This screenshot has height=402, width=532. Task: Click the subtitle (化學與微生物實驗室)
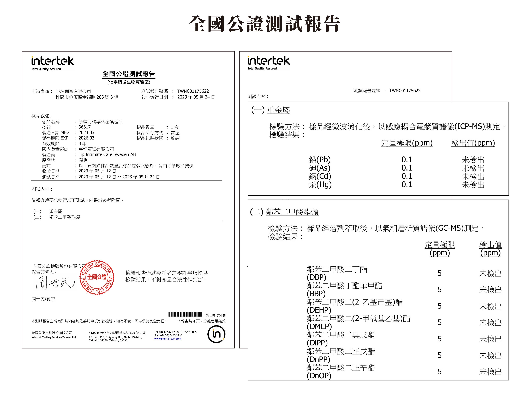129,82
